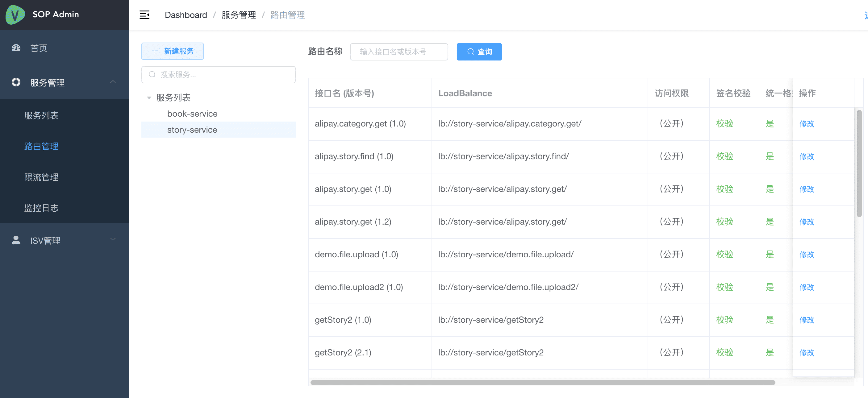Collapse the 服务列表 tree node arrow

point(149,97)
